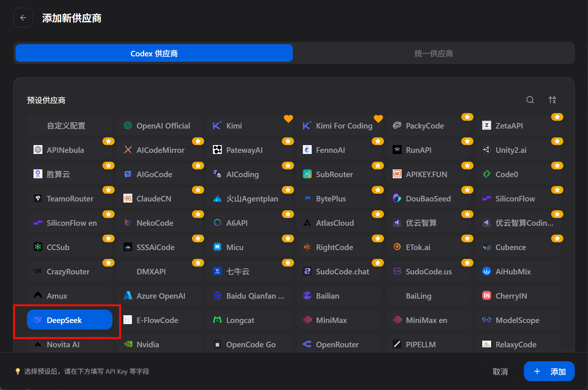Image resolution: width=588 pixels, height=390 pixels.
Task: Pick the Amux provider
Action: pos(70,296)
